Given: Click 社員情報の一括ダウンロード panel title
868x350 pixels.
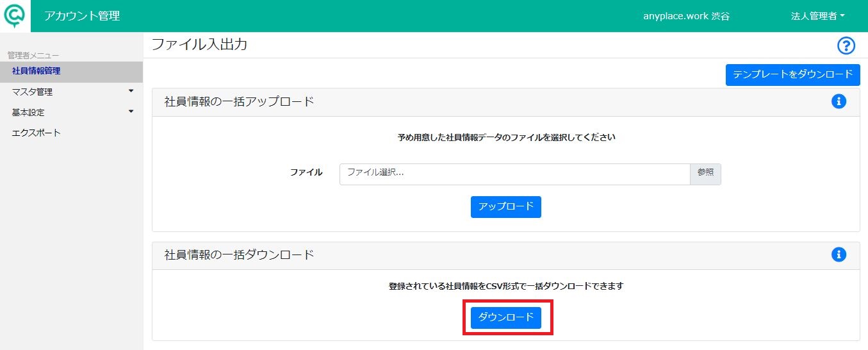Looking at the screenshot, I should pyautogui.click(x=240, y=254).
